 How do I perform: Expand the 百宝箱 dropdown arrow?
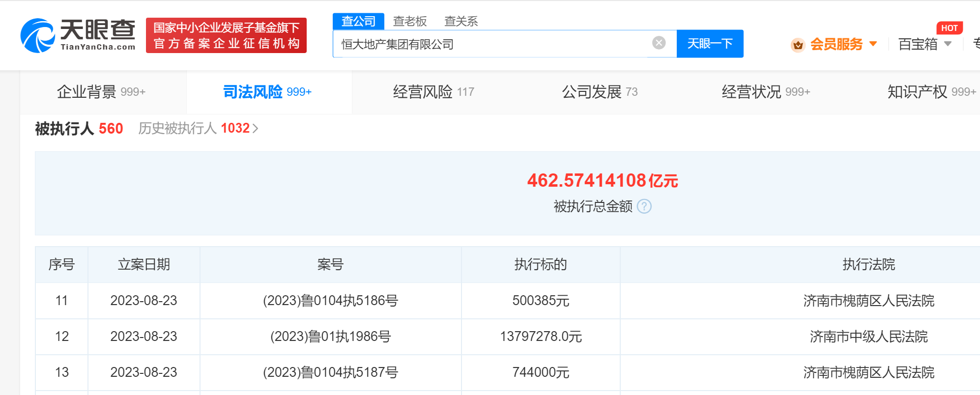pyautogui.click(x=948, y=44)
